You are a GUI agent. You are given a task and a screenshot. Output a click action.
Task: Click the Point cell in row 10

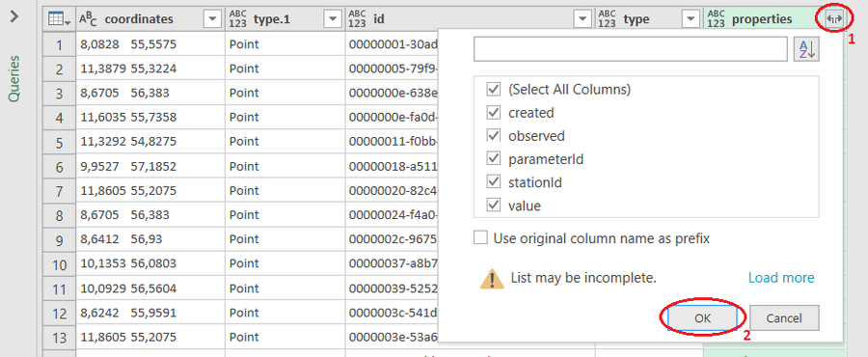coord(285,264)
